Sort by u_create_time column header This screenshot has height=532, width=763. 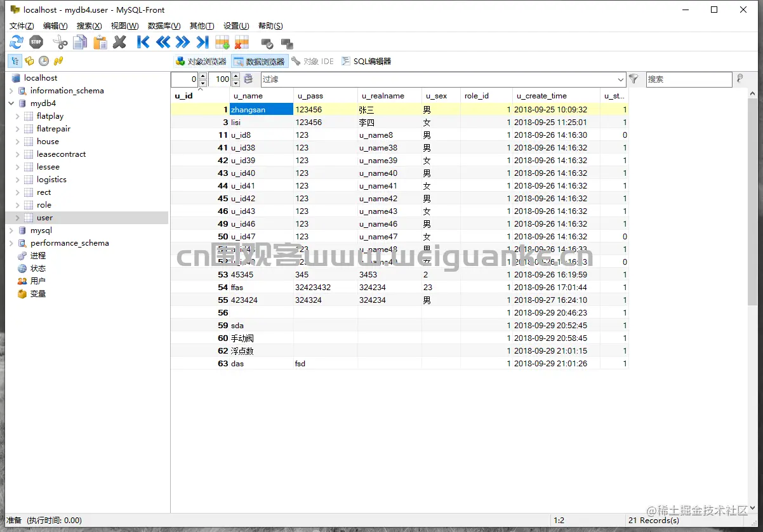coord(557,96)
